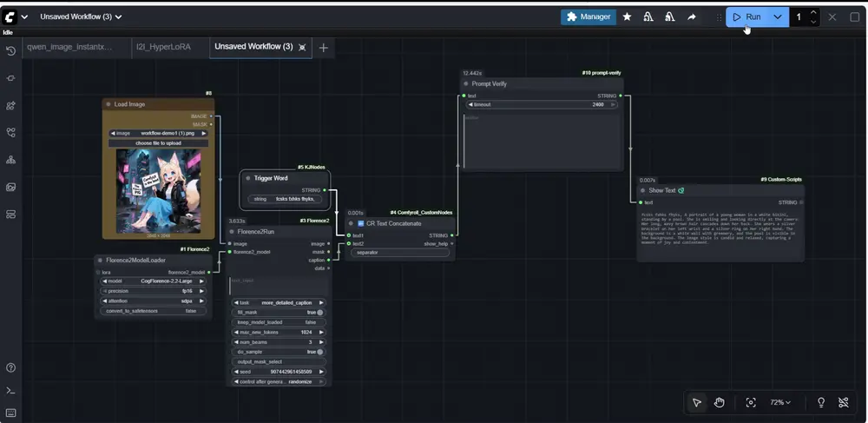Open the queue history sidebar icon
The width and height of the screenshot is (868, 423).
pos(10,51)
